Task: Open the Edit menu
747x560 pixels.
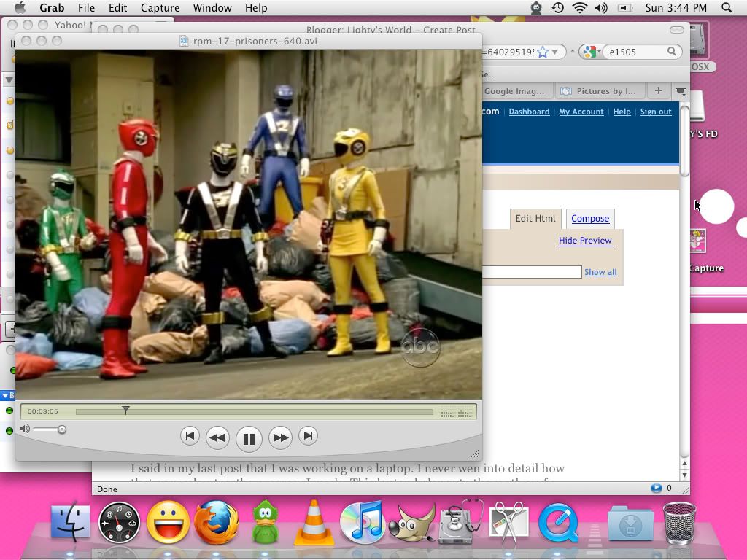Action: [117, 7]
